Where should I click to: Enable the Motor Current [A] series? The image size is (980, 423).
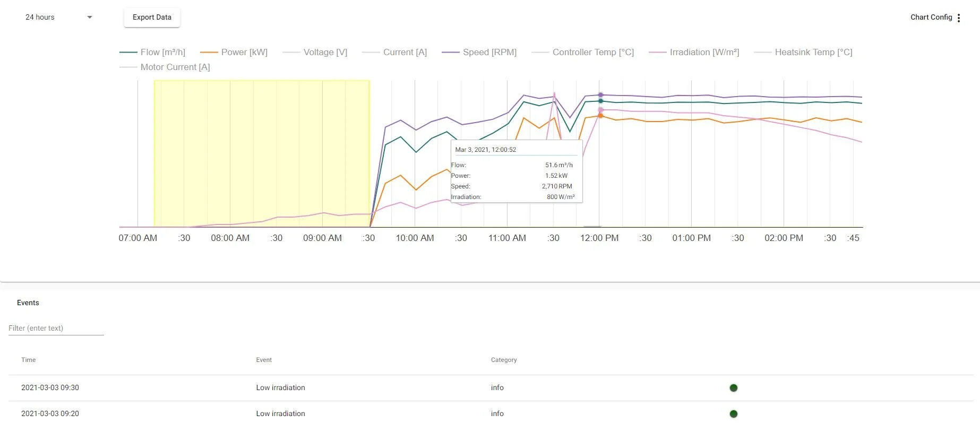165,67
